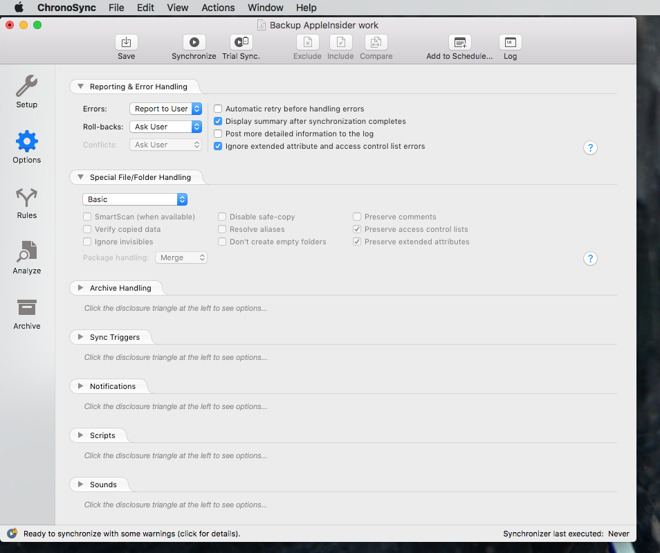Viewport: 660px width, 553px height.
Task: Open the ChronoSync menu
Action: pos(67,8)
